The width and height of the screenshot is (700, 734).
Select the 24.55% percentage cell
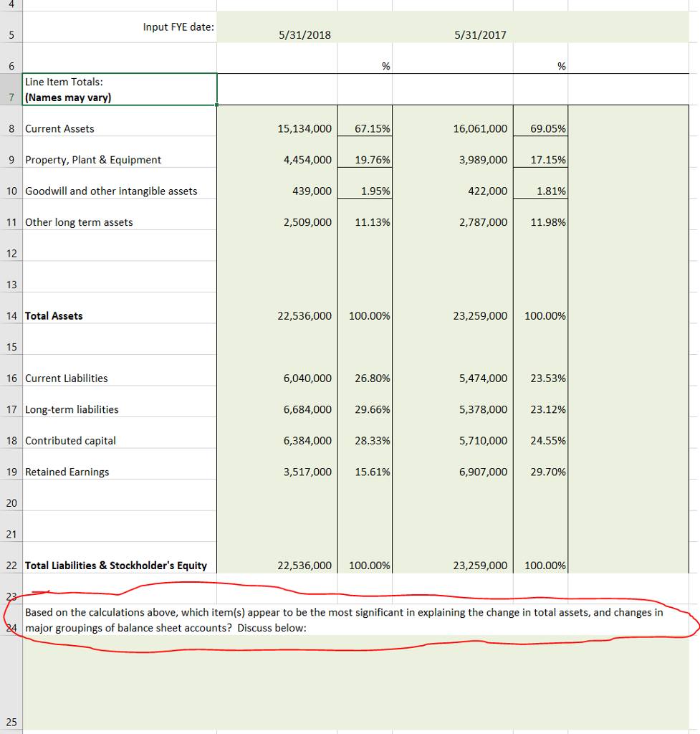pos(540,433)
